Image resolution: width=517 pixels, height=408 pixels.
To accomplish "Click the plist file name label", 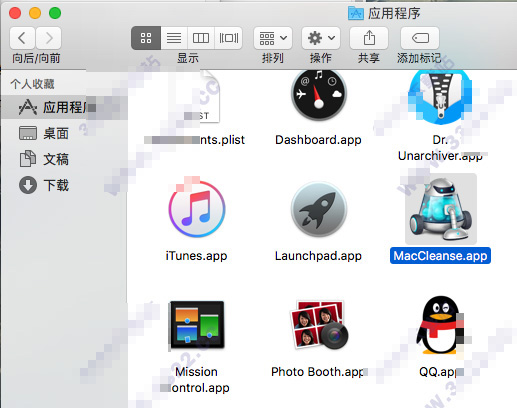I will click(195, 140).
